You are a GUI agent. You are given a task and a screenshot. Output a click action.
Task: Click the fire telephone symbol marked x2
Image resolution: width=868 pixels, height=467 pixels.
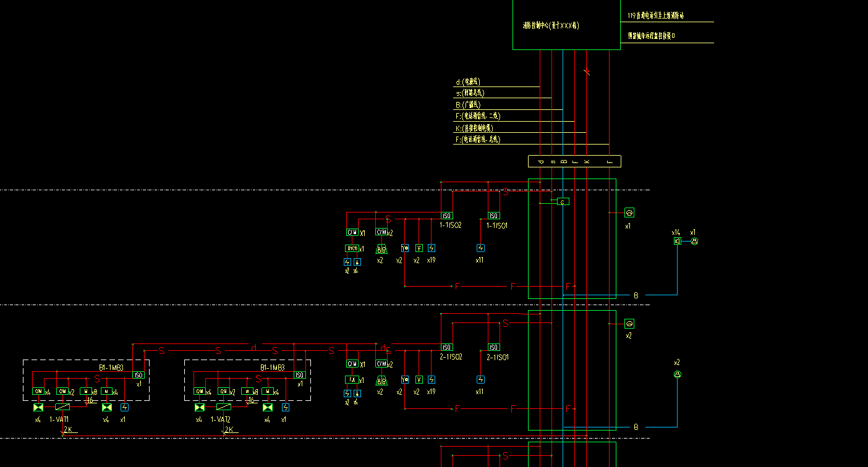click(629, 324)
